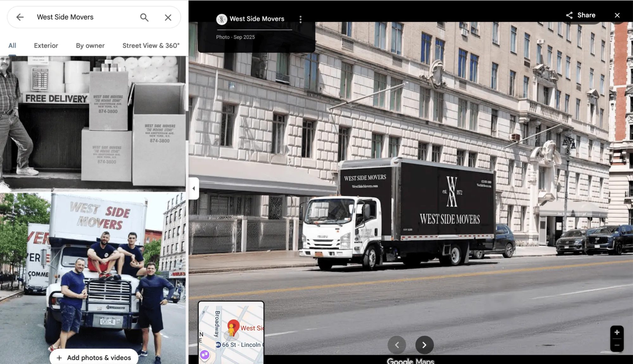Switch to the Exterior tab
Image resolution: width=633 pixels, height=364 pixels.
tap(46, 46)
